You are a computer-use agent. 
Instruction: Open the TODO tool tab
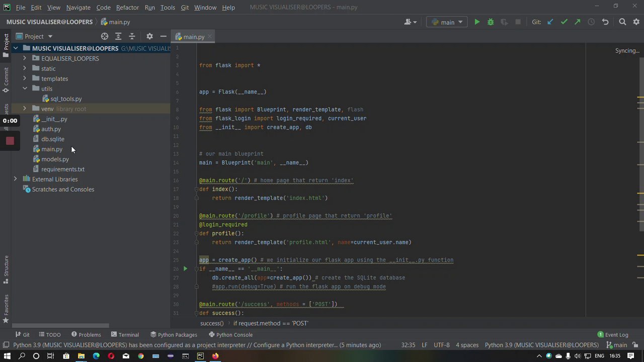coord(49,335)
